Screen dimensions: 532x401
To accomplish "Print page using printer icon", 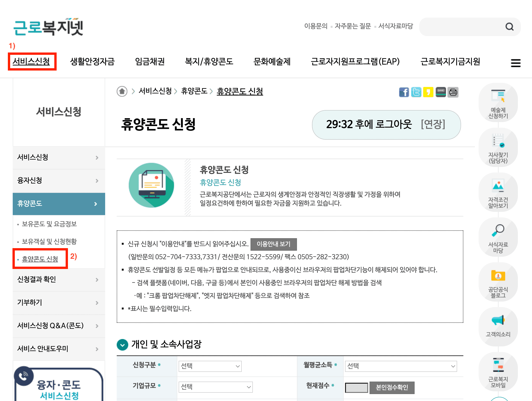I will pyautogui.click(x=453, y=92).
